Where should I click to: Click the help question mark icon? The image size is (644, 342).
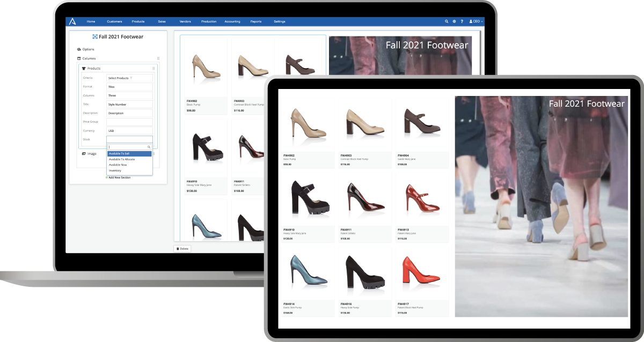[x=462, y=21]
